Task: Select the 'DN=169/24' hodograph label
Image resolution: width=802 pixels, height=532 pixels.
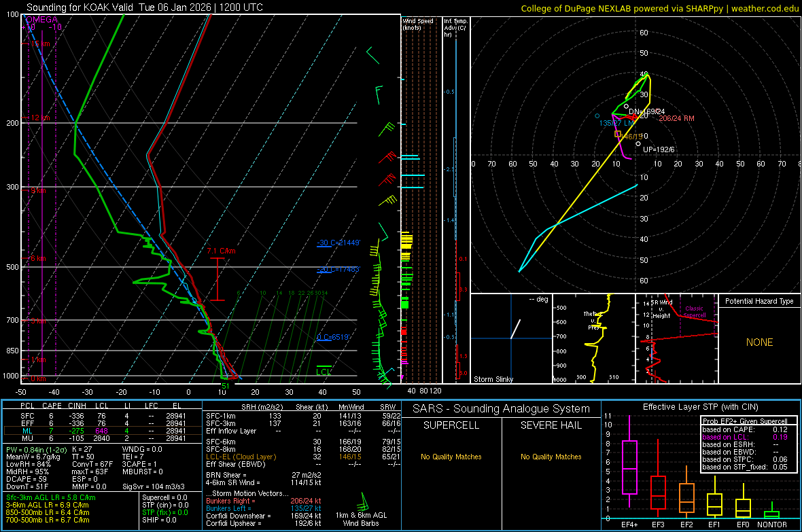Action: [x=646, y=111]
